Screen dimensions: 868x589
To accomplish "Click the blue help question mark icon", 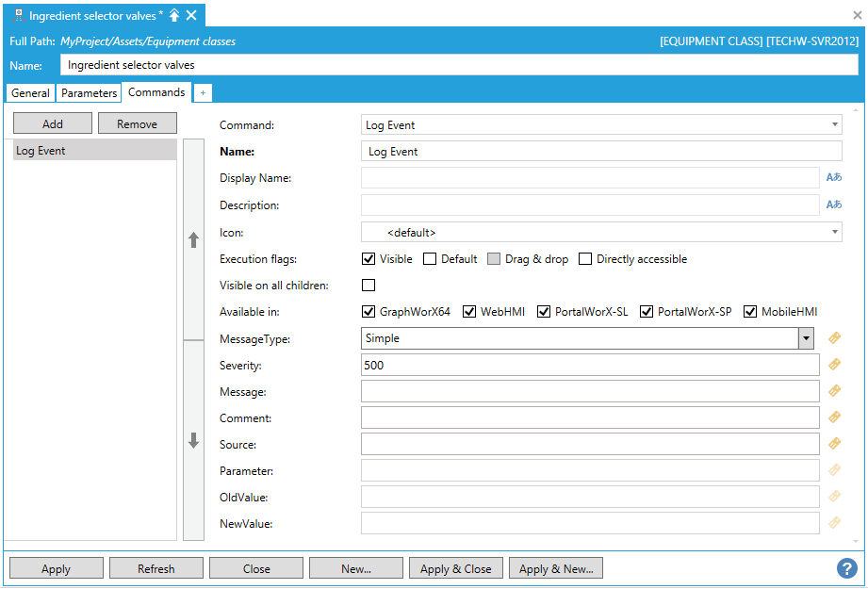I will (846, 568).
